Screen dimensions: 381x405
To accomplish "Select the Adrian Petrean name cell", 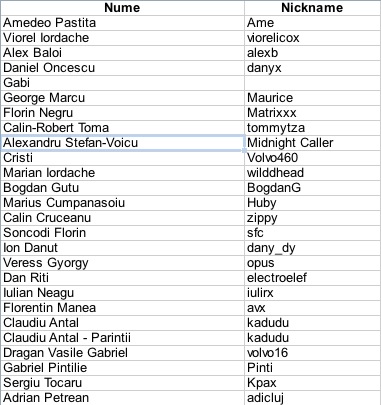I will [122, 398].
